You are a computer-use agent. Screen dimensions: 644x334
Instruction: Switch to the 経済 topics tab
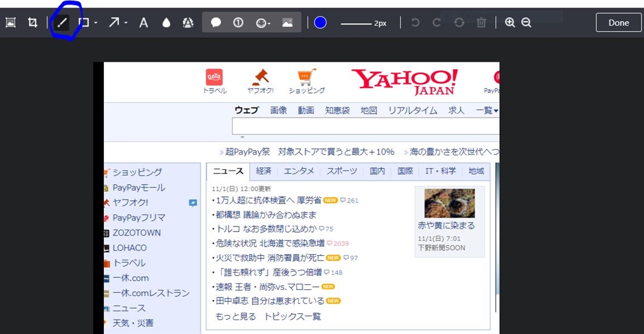(x=264, y=171)
